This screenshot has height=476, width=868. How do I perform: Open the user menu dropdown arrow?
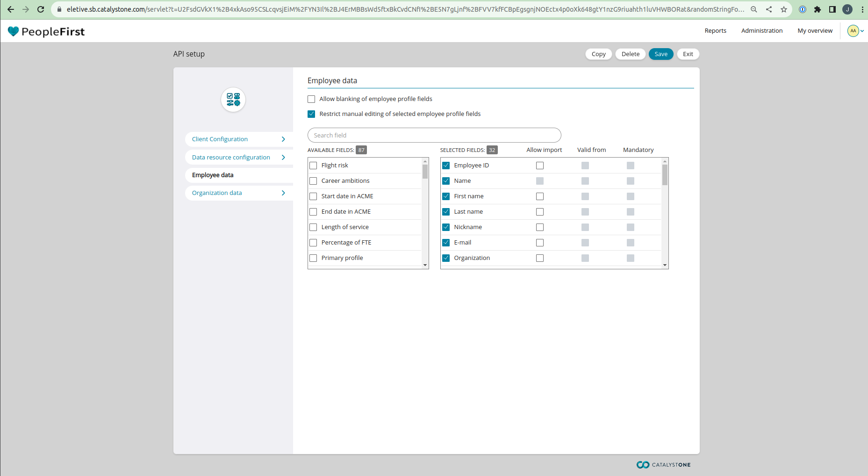click(862, 31)
